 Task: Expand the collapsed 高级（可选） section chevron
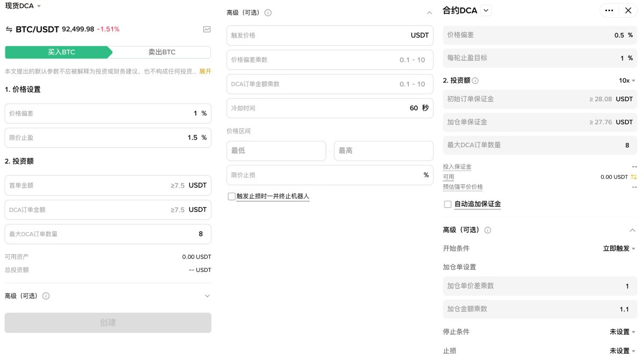(207, 296)
